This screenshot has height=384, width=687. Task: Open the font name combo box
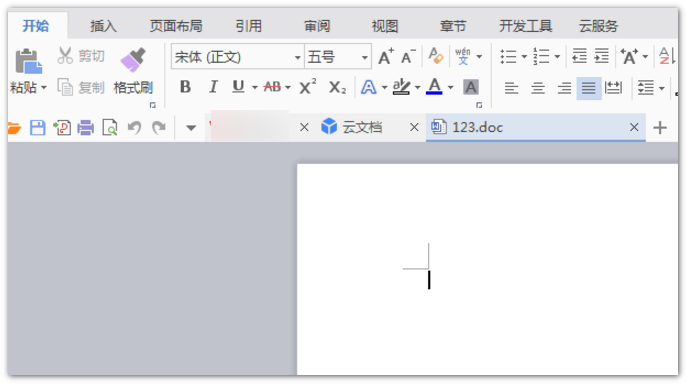coord(237,57)
